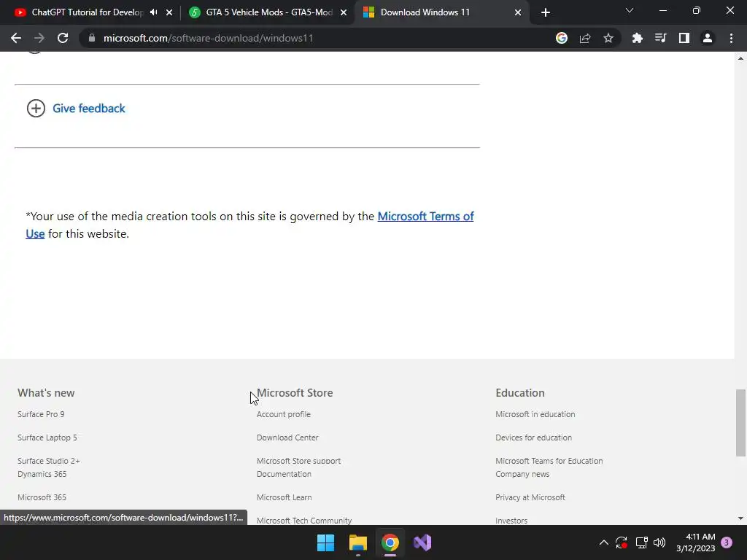The width and height of the screenshot is (747, 560).
Task: Close the ChatGPT Tutorial tab
Action: click(169, 12)
